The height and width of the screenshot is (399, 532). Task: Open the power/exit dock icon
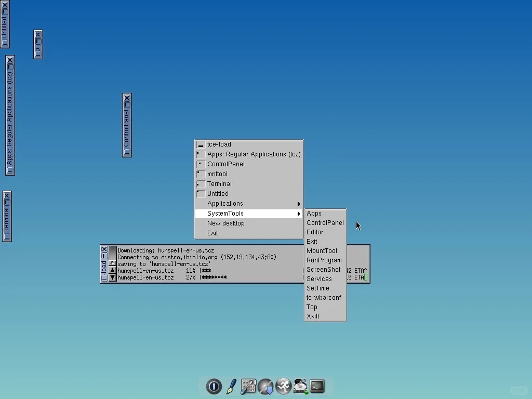[214, 386]
